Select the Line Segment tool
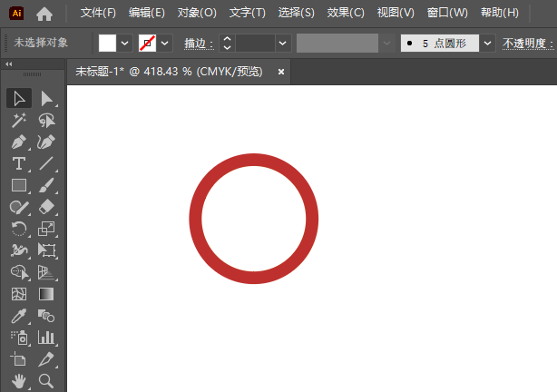The height and width of the screenshot is (392, 557). [46, 164]
